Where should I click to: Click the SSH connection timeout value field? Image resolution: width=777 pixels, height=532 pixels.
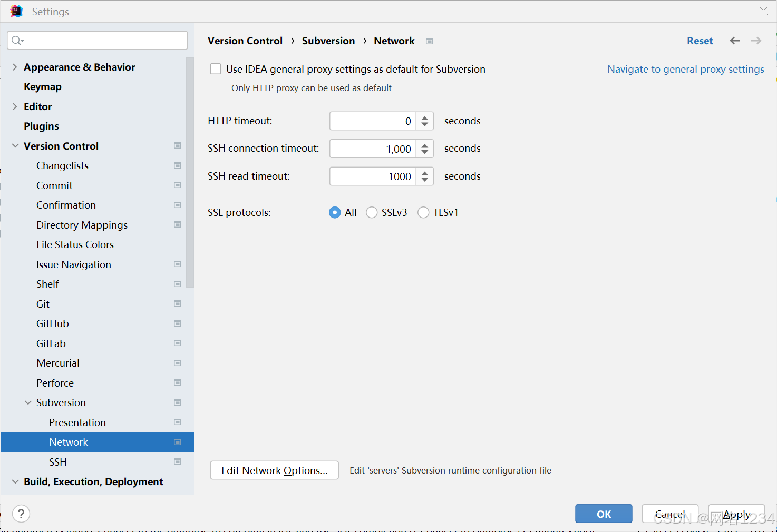(373, 149)
